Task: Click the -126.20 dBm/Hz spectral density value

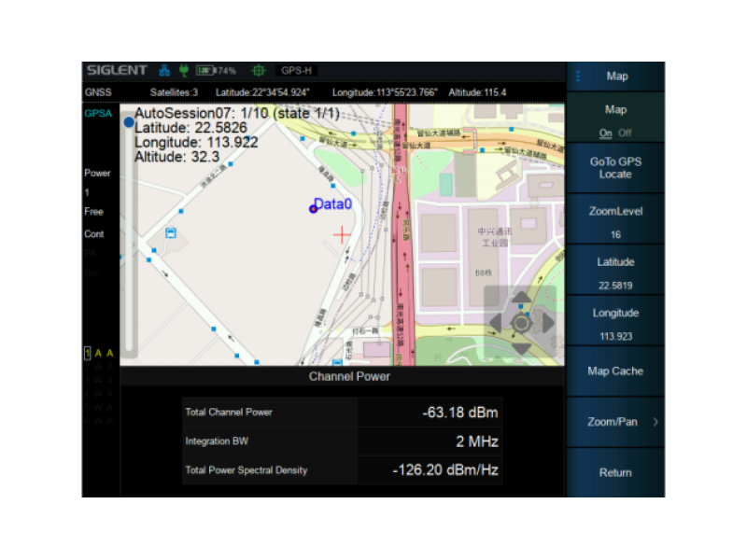Action: (445, 470)
